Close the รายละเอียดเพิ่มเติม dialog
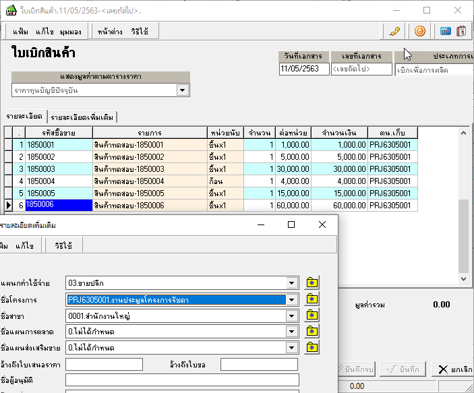Viewport: 474px width, 393px height. click(x=322, y=225)
